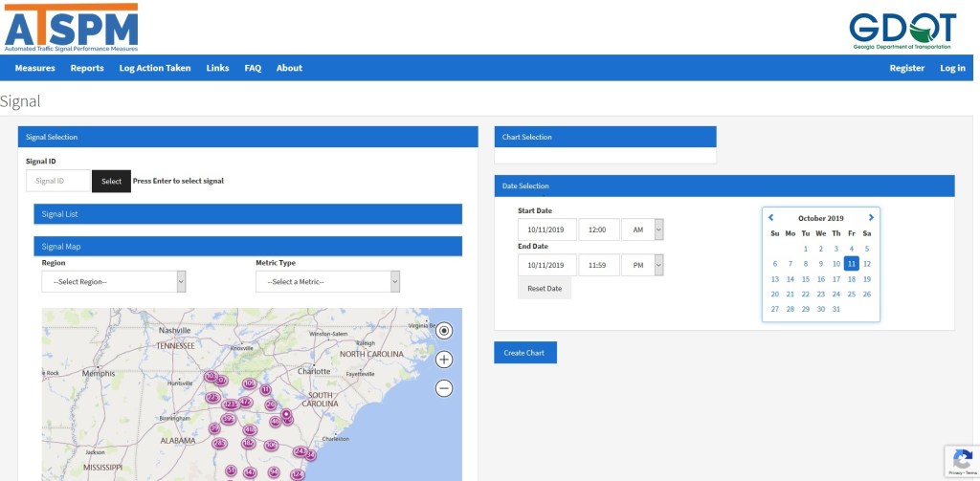Click the Signal ID input field

pos(58,181)
